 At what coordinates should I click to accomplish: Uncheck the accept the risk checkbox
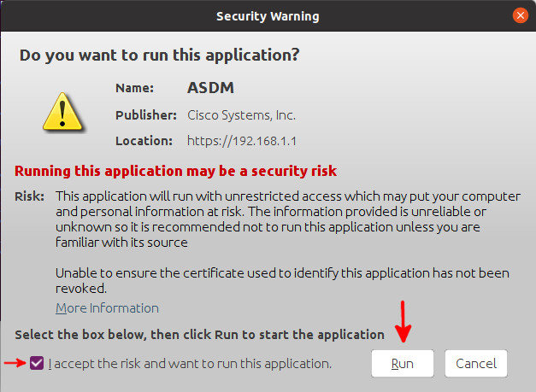pyautogui.click(x=37, y=363)
